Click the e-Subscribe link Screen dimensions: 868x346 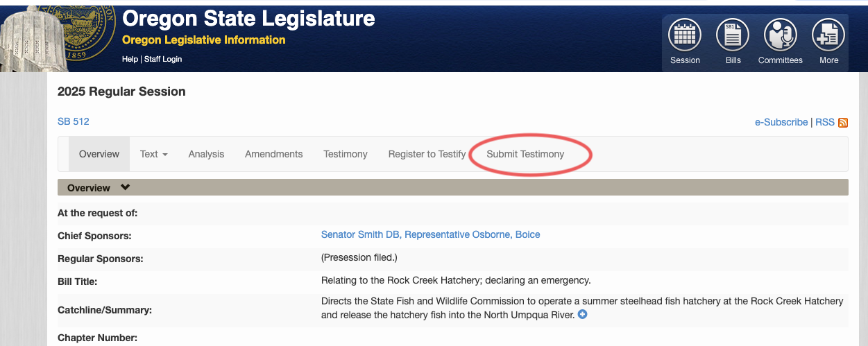[781, 122]
